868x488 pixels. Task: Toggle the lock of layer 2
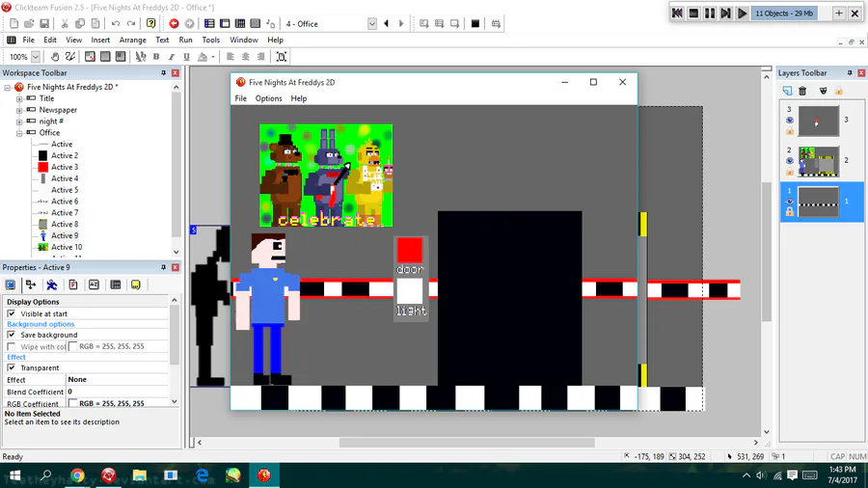point(789,172)
